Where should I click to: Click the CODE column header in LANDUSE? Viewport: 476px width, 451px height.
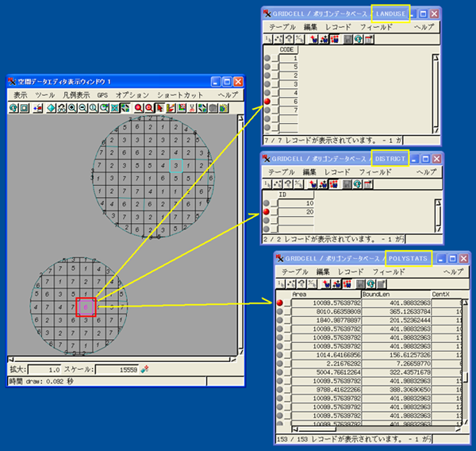click(x=287, y=49)
